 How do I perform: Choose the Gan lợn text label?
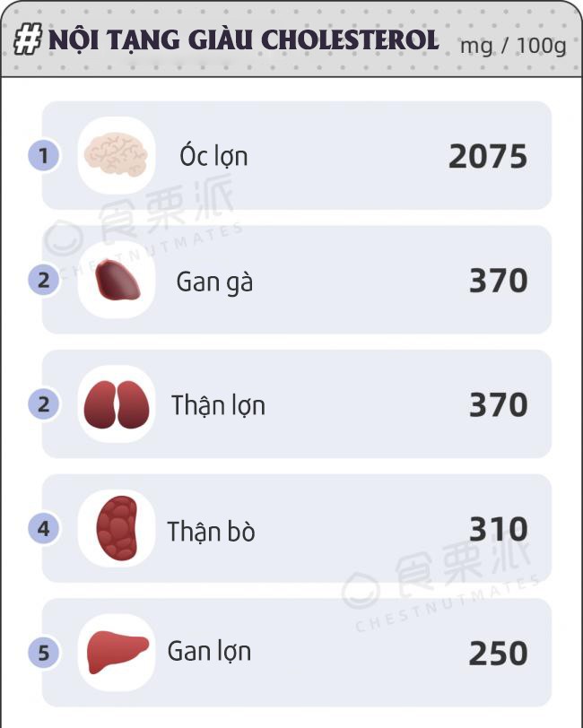click(209, 653)
